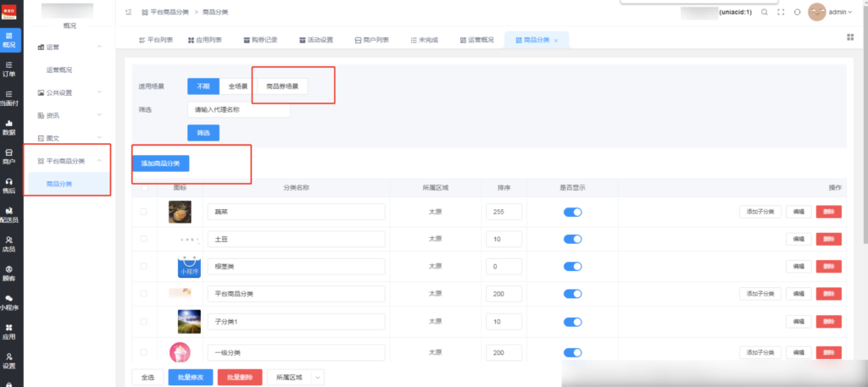Open the 配送员 delivery rider icon

click(8, 215)
